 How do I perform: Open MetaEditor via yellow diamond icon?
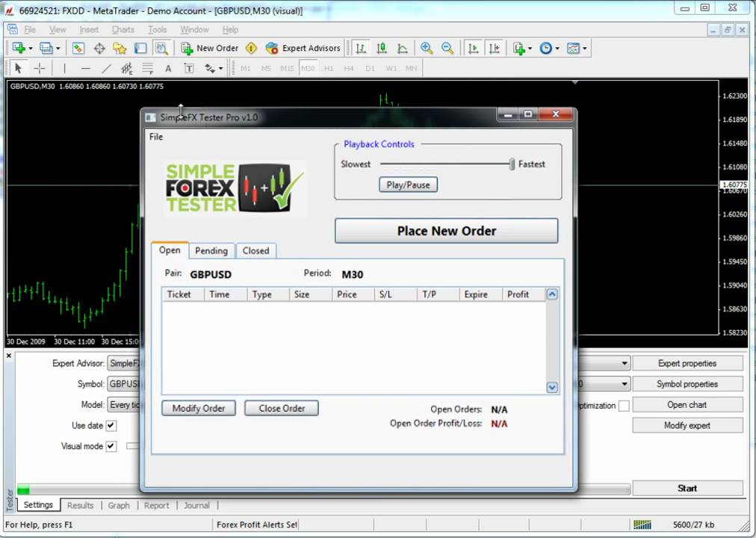pyautogui.click(x=251, y=49)
